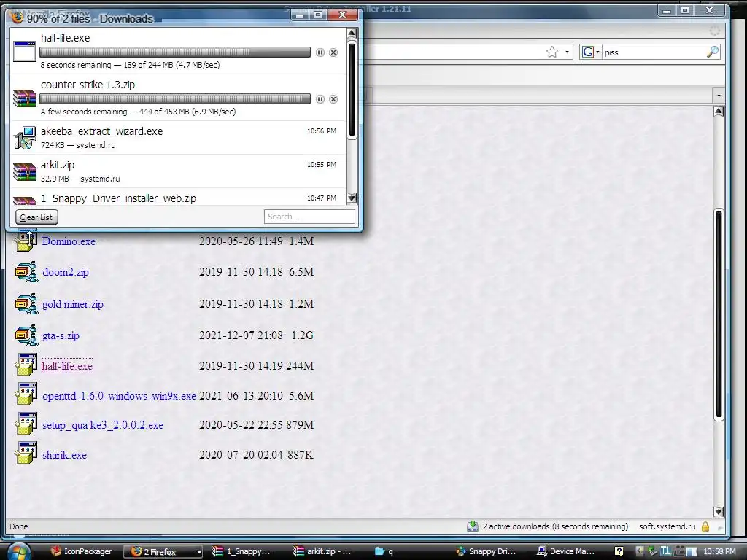Click the openttd installer file icon

[26, 394]
